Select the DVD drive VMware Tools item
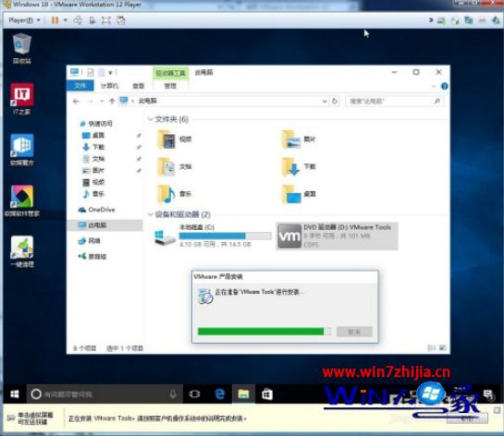The height and width of the screenshot is (436, 504). point(337,236)
